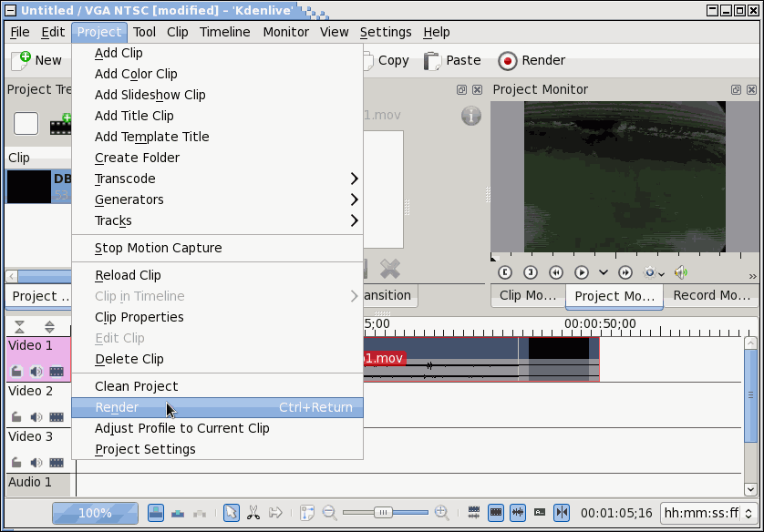Click the black clip thumbnail in Project Tree
764x532 pixels.
point(29,187)
